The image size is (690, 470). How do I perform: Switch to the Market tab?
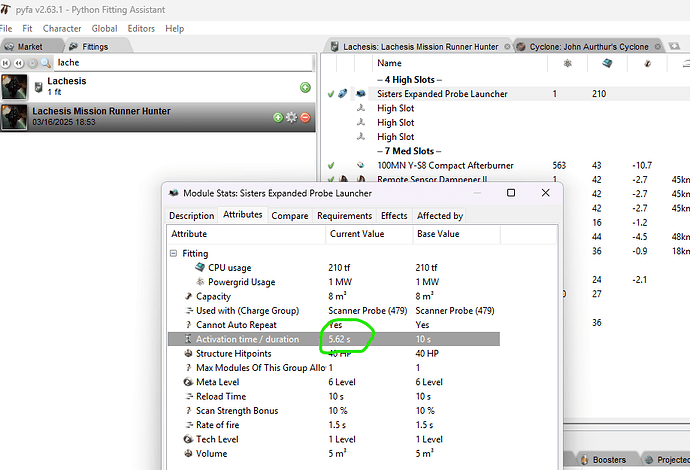(x=31, y=46)
